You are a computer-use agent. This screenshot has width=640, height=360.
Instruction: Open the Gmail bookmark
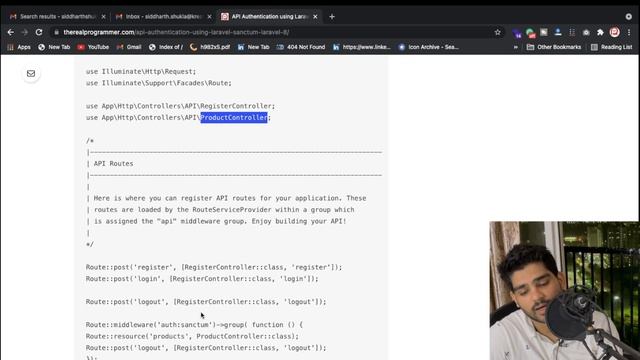point(129,47)
